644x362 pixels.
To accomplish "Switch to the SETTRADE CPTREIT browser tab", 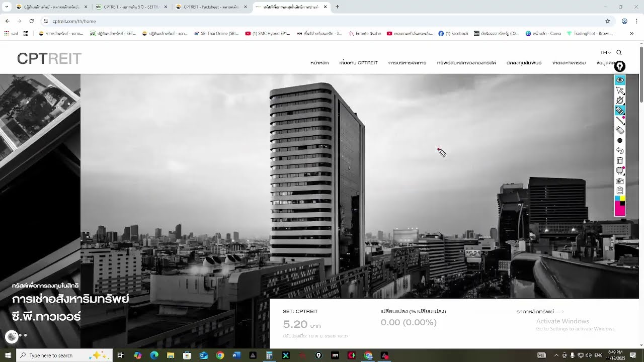I will tap(131, 7).
